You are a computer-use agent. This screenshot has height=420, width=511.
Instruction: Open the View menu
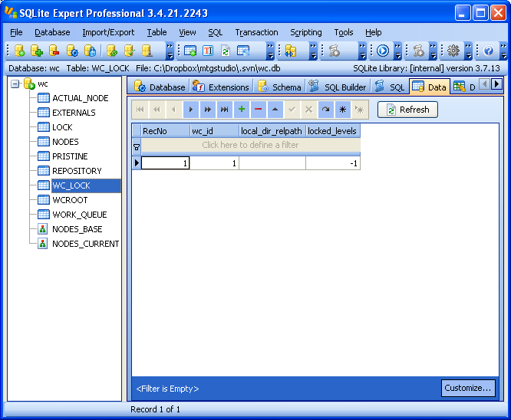coord(187,32)
